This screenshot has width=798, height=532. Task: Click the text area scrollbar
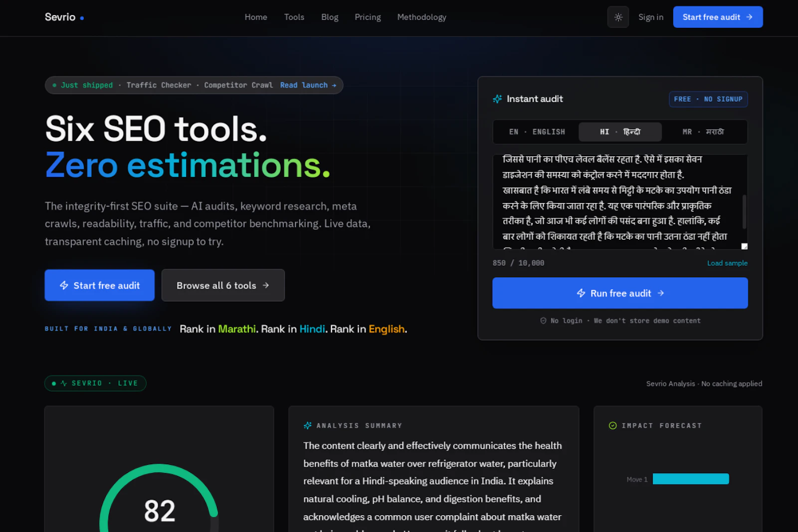744,212
